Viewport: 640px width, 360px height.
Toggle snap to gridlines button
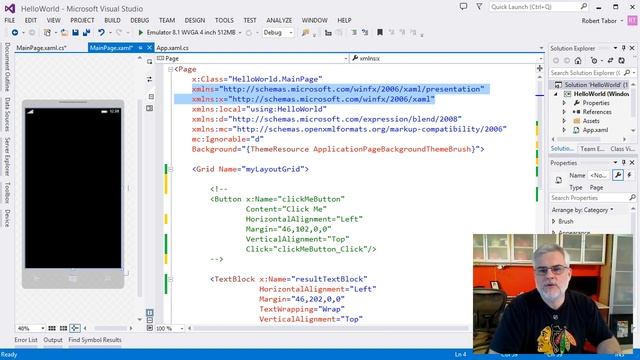click(63, 328)
